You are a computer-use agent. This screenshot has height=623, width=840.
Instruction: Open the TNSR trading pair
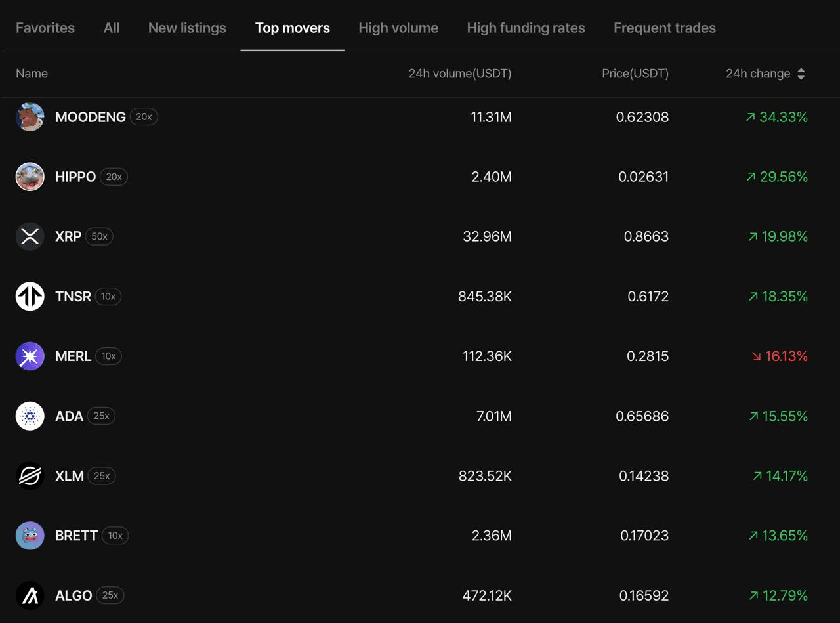pyautogui.click(x=73, y=296)
